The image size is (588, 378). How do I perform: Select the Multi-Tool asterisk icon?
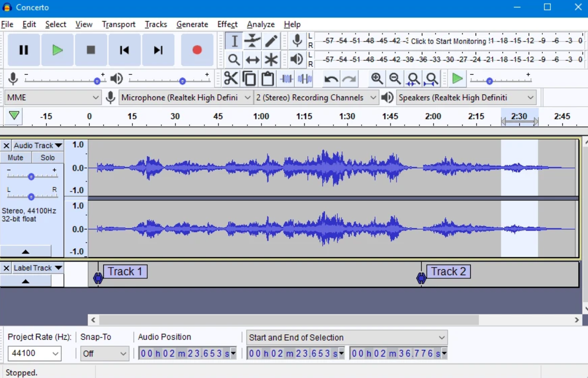(271, 59)
